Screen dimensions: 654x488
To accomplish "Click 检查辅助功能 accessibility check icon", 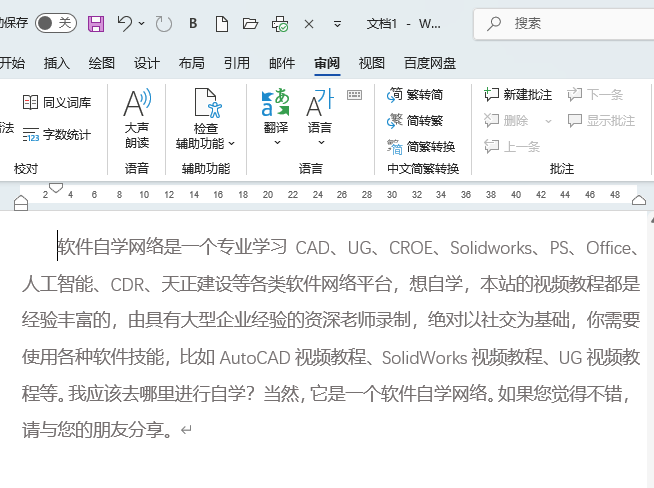I will point(208,103).
